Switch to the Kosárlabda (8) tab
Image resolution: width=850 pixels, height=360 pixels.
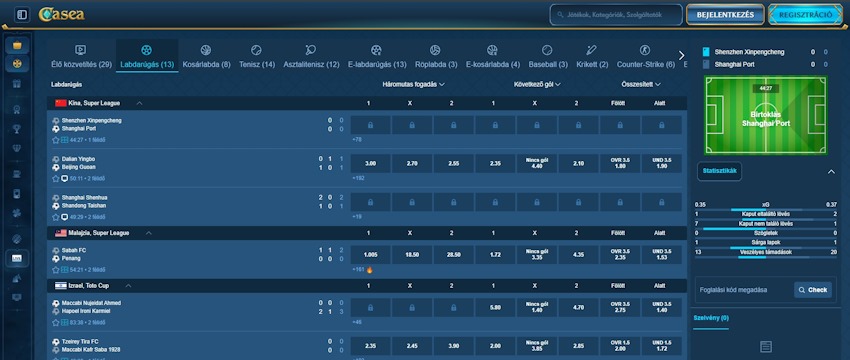coord(206,56)
